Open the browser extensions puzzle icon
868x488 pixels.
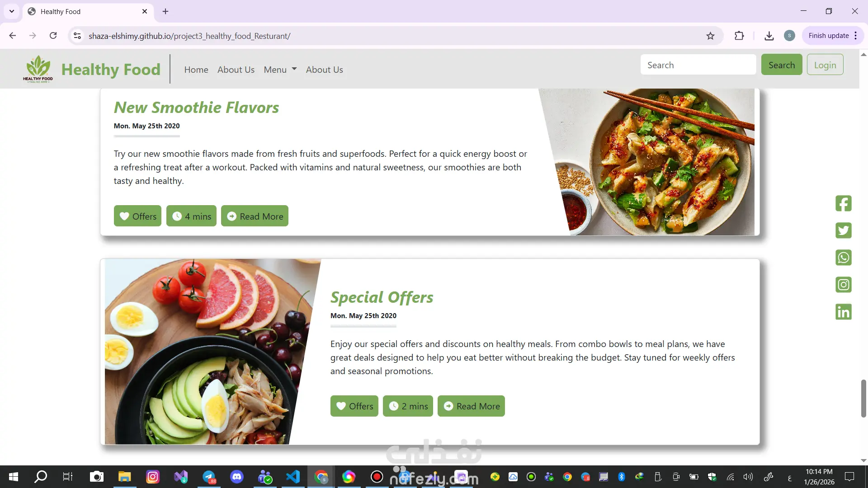click(x=739, y=36)
